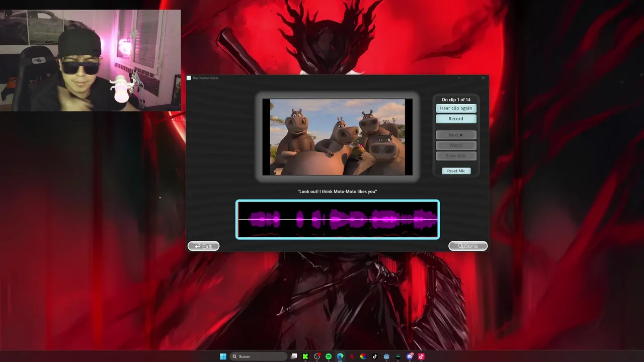Open Task View from the taskbar

(294, 356)
